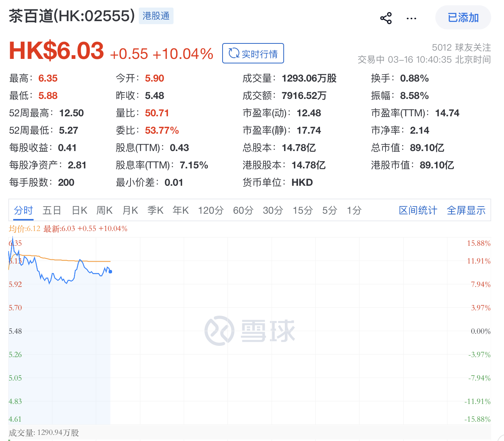Image resolution: width=504 pixels, height=441 pixels.
Task: Select the 分时 chart tab
Action: (23, 210)
